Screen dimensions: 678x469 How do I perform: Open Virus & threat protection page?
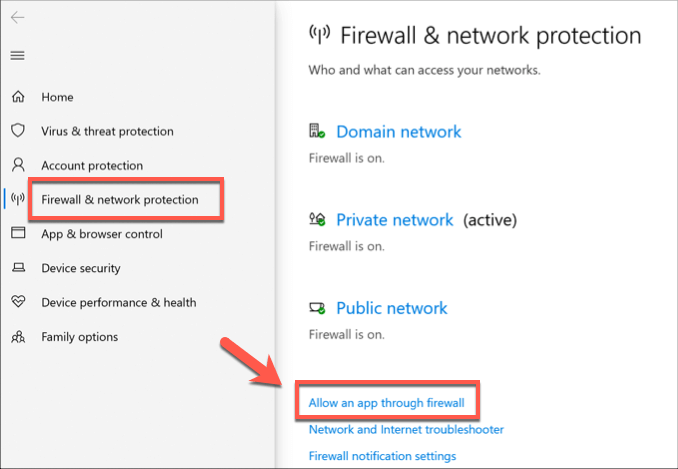[x=107, y=131]
